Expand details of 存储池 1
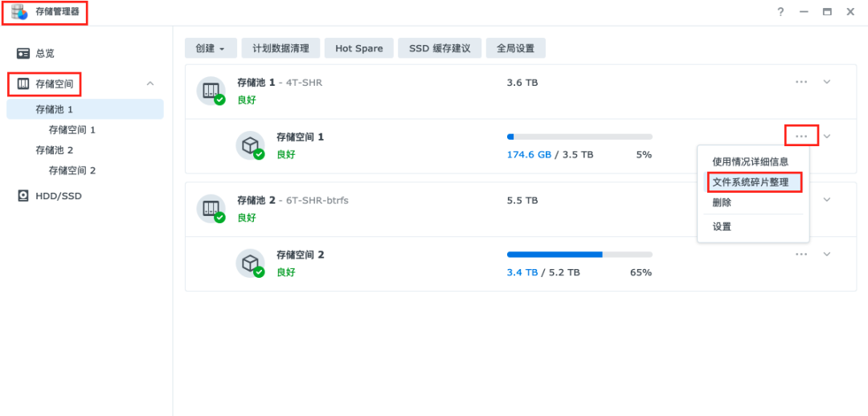The image size is (868, 416). (x=826, y=82)
